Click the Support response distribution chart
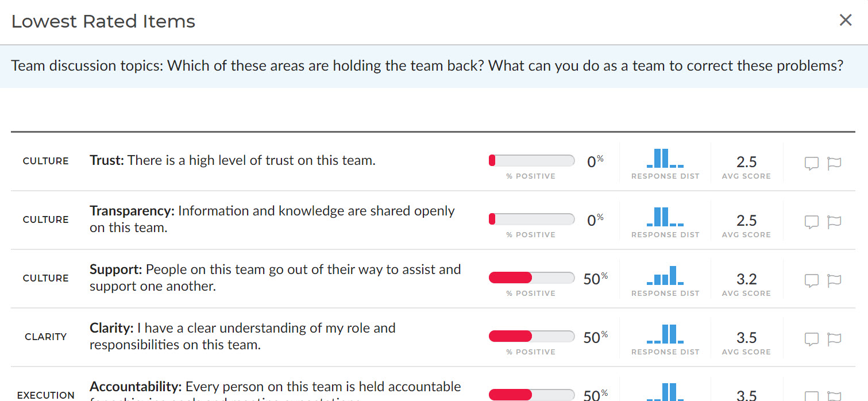 coord(665,276)
